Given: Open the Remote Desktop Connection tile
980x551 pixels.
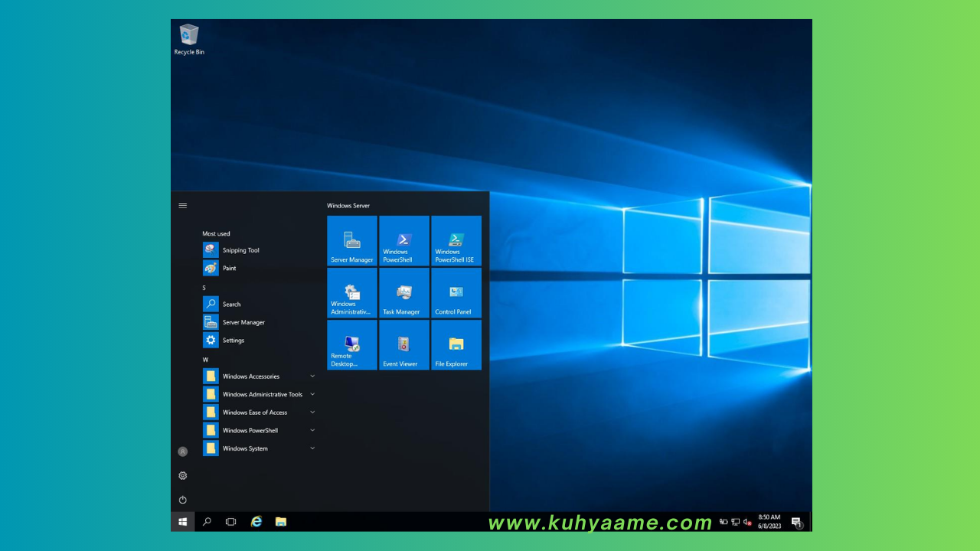Looking at the screenshot, I should tap(352, 344).
